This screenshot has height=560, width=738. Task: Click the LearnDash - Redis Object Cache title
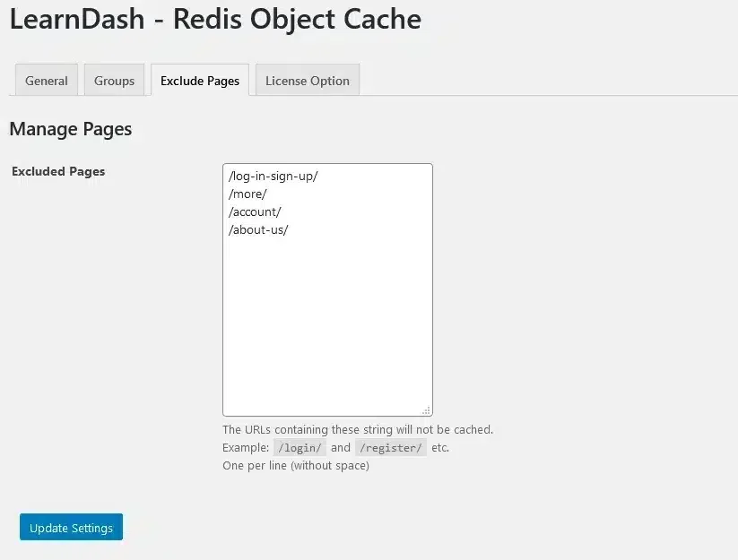point(214,19)
